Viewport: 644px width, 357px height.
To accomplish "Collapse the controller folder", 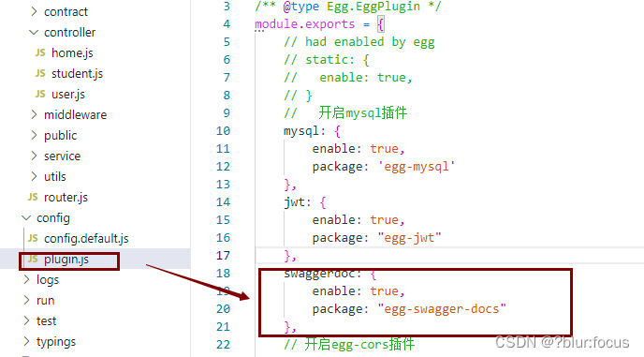I will point(34,32).
